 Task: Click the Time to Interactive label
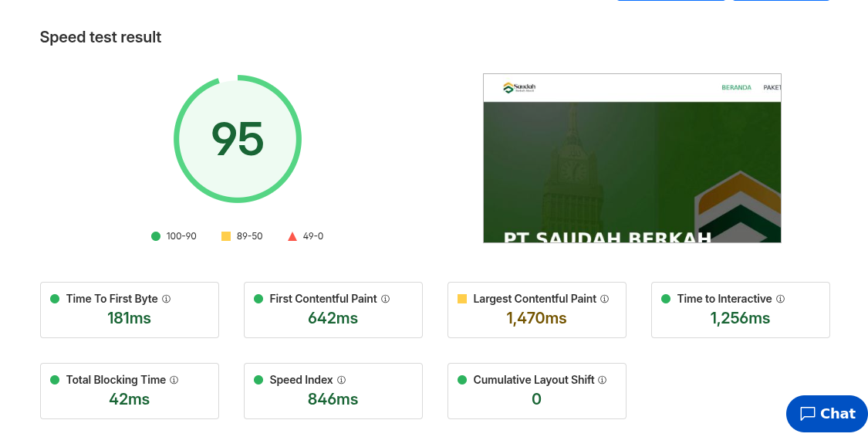(x=724, y=299)
